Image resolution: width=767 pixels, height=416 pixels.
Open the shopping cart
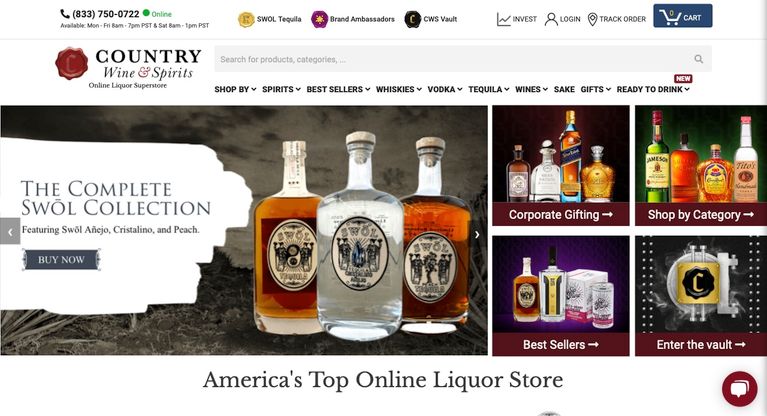coord(682,16)
